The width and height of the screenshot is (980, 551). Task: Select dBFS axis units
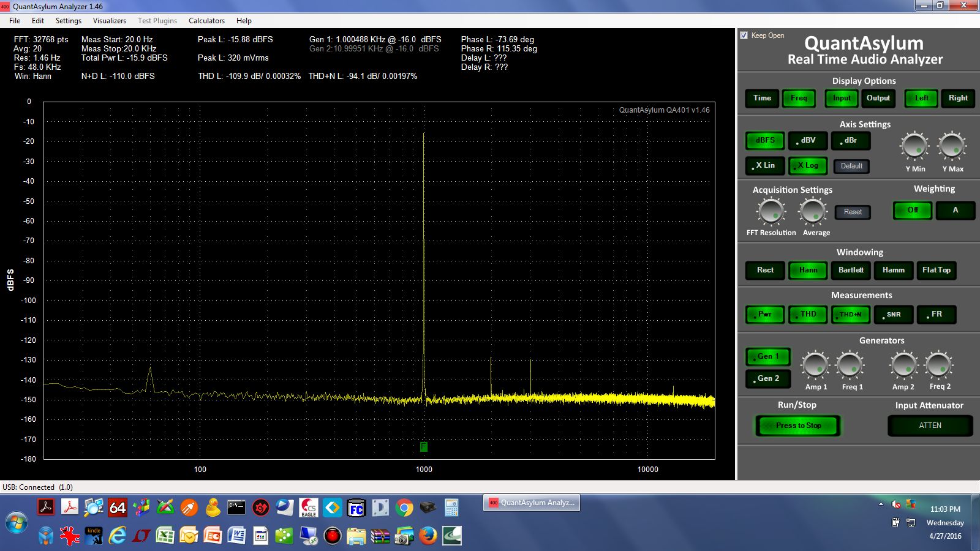coord(765,140)
